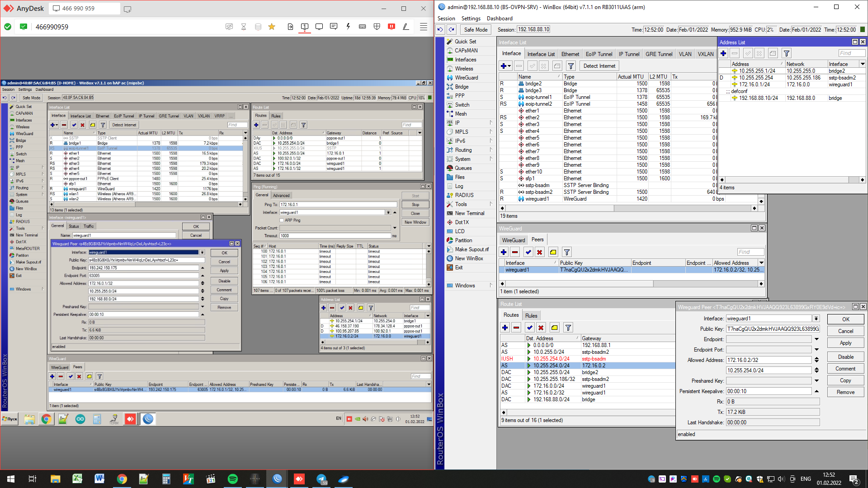Image resolution: width=868 pixels, height=488 pixels.
Task: Click Undo in right WinBox toolbar
Action: click(440, 30)
